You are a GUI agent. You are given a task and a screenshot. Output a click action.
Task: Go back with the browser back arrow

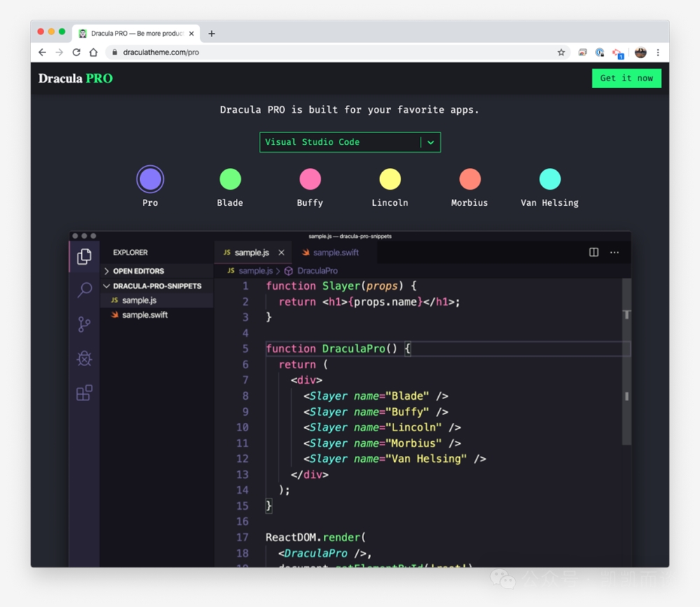click(42, 53)
